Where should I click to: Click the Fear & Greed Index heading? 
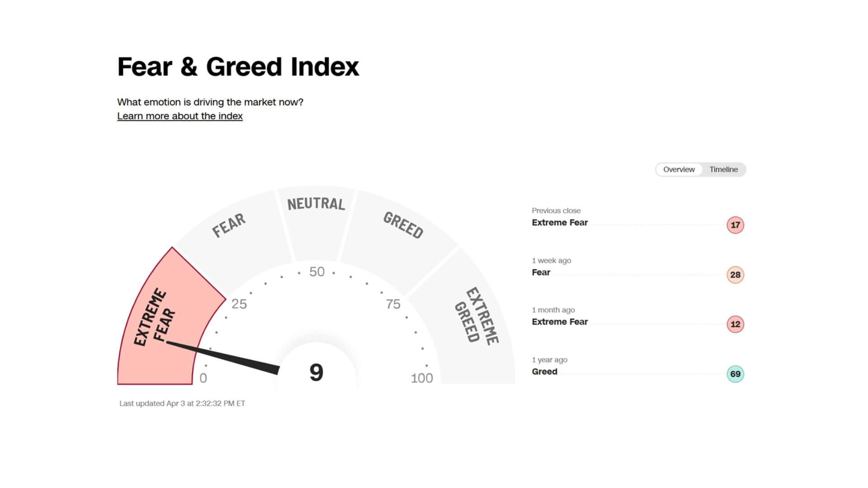[238, 67]
